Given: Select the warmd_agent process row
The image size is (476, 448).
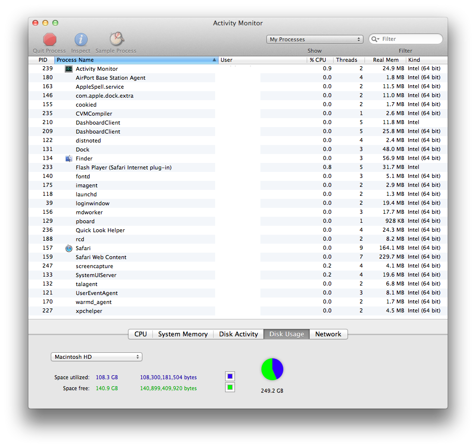Looking at the screenshot, I should coord(238,302).
